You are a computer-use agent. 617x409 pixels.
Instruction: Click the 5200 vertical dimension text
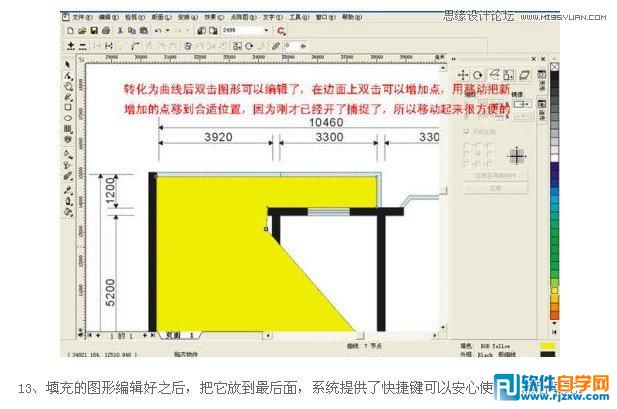(x=111, y=293)
